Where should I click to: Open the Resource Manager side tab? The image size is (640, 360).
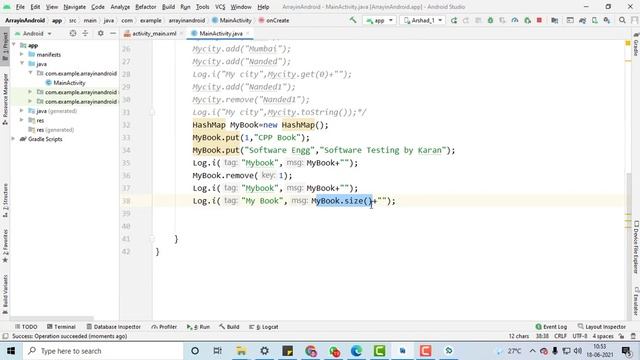pyautogui.click(x=5, y=98)
